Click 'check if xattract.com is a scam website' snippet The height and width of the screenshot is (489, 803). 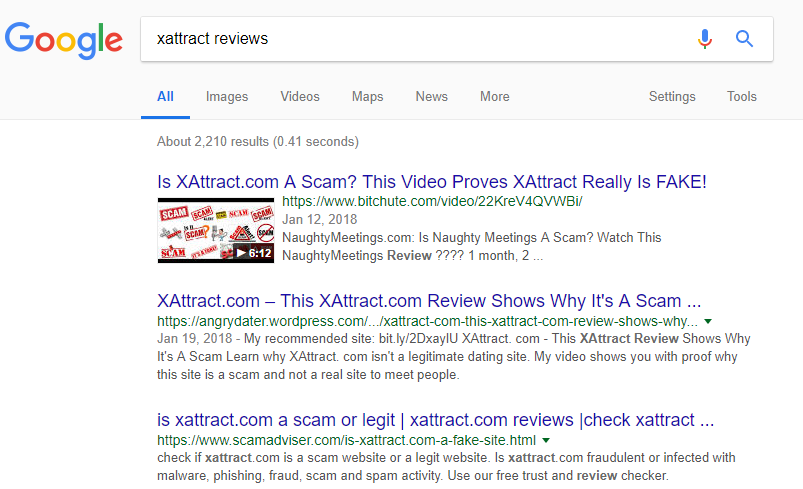(x=446, y=466)
